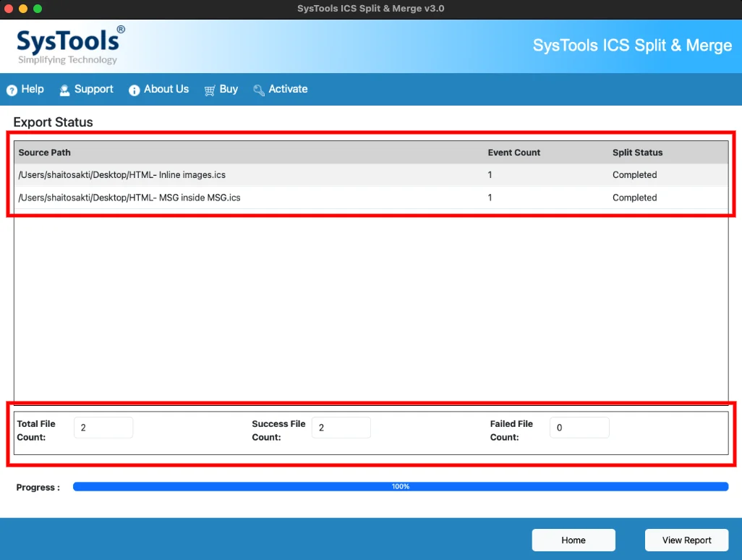Screen dimensions: 742x560
Task: Click the SysTools ICS Split & Merge banner title
Action: (x=632, y=46)
